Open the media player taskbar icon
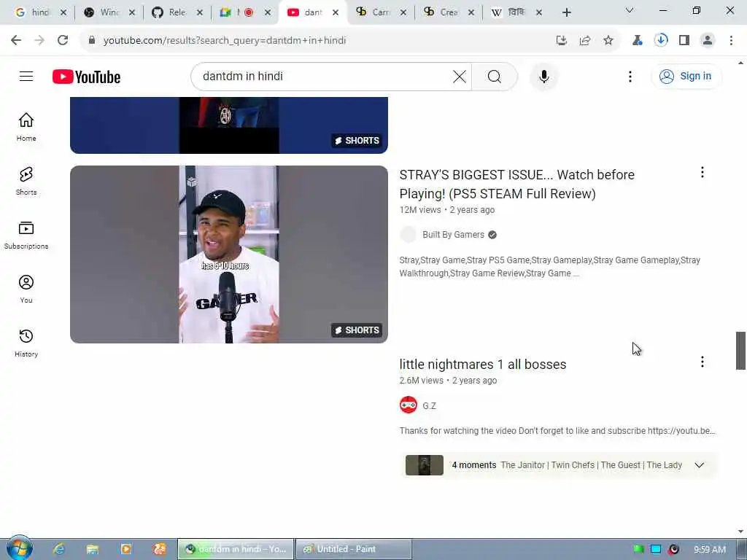 (x=125, y=549)
